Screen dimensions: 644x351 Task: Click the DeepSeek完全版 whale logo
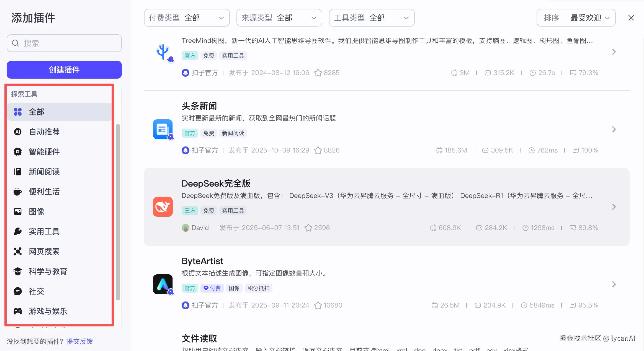tap(163, 207)
